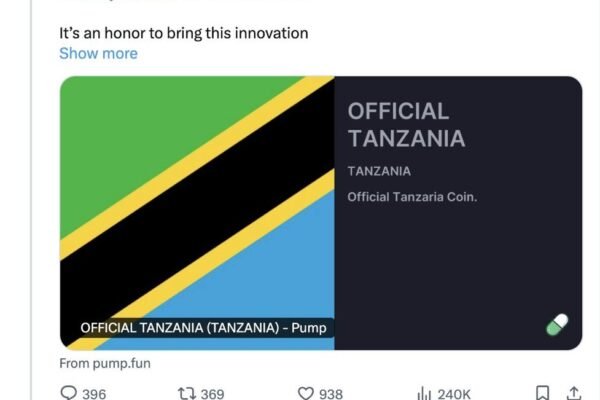Click the 240K views count
This screenshot has height=400, width=600.
[454, 394]
